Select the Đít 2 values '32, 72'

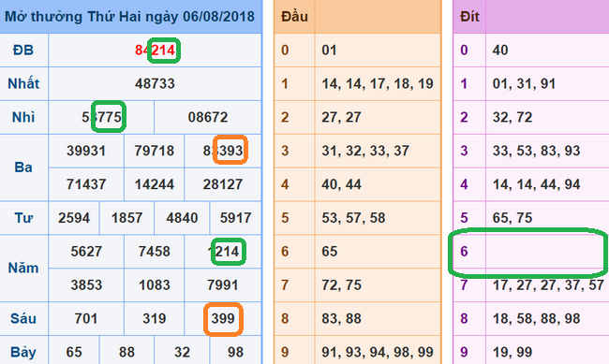(x=512, y=117)
